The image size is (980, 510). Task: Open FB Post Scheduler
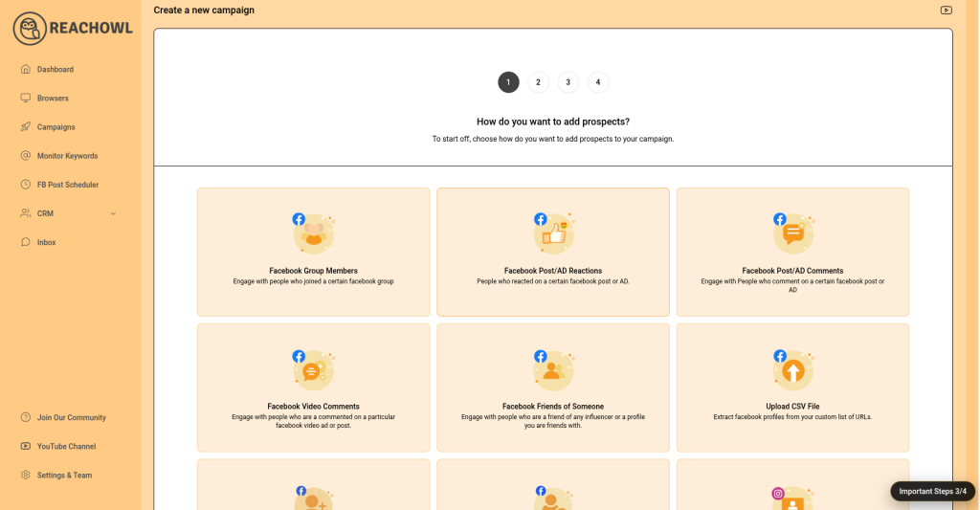[67, 185]
